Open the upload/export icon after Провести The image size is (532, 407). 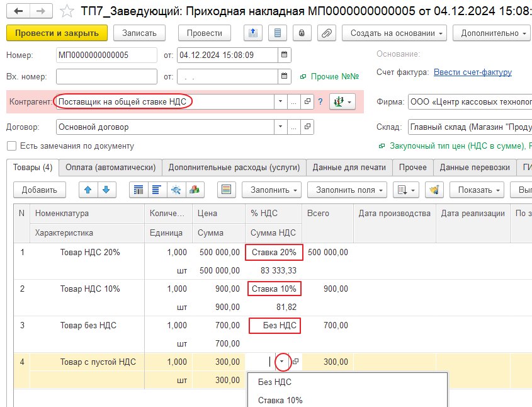click(x=253, y=33)
